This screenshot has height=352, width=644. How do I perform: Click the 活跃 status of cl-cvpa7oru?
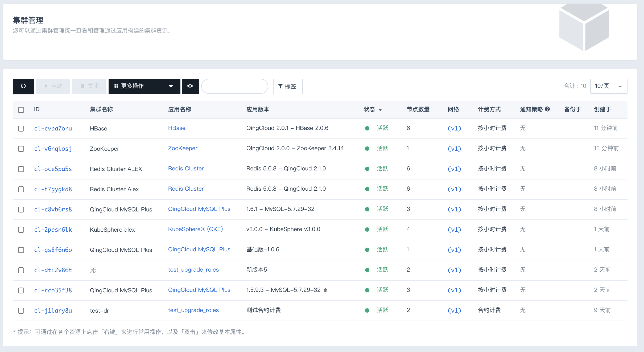[383, 128]
